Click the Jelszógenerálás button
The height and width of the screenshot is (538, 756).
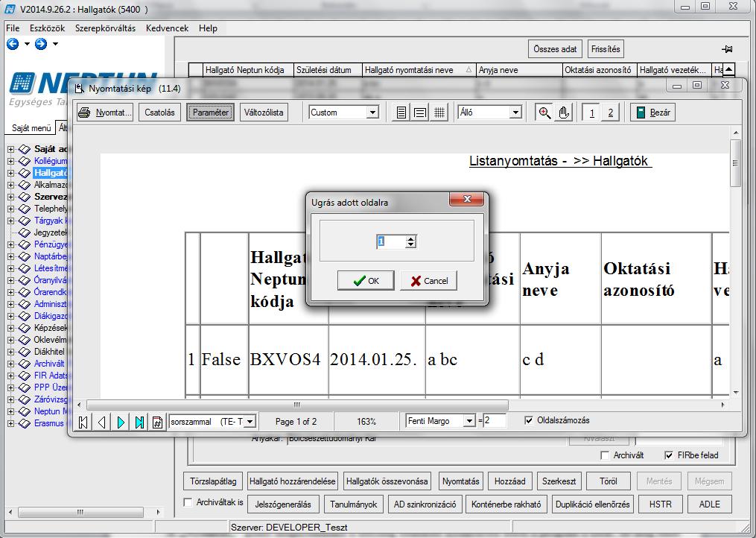283,504
